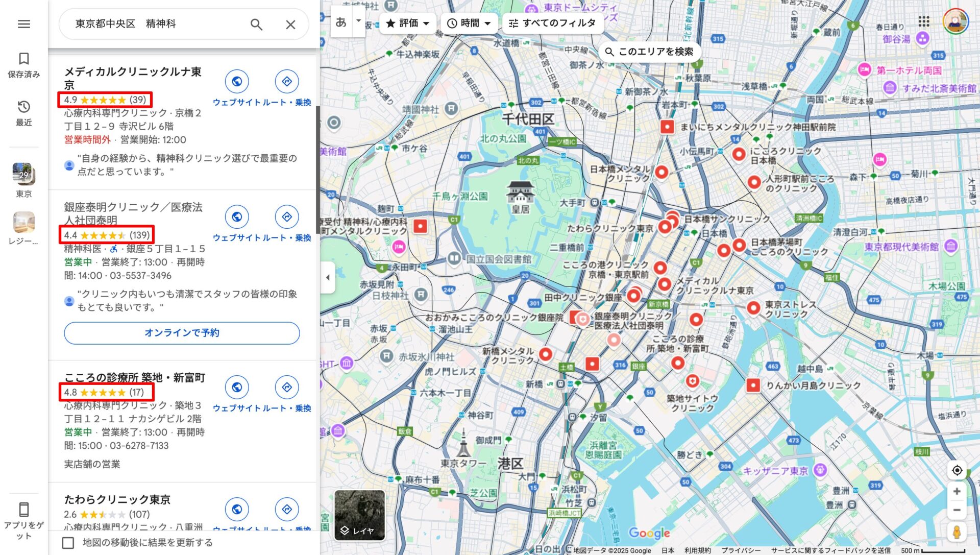Click the 東京都現代美術館 museum marker

[950, 247]
